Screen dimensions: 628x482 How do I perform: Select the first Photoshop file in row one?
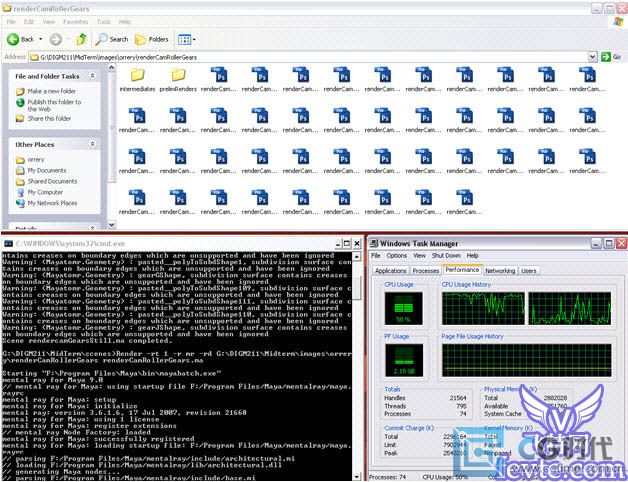219,75
